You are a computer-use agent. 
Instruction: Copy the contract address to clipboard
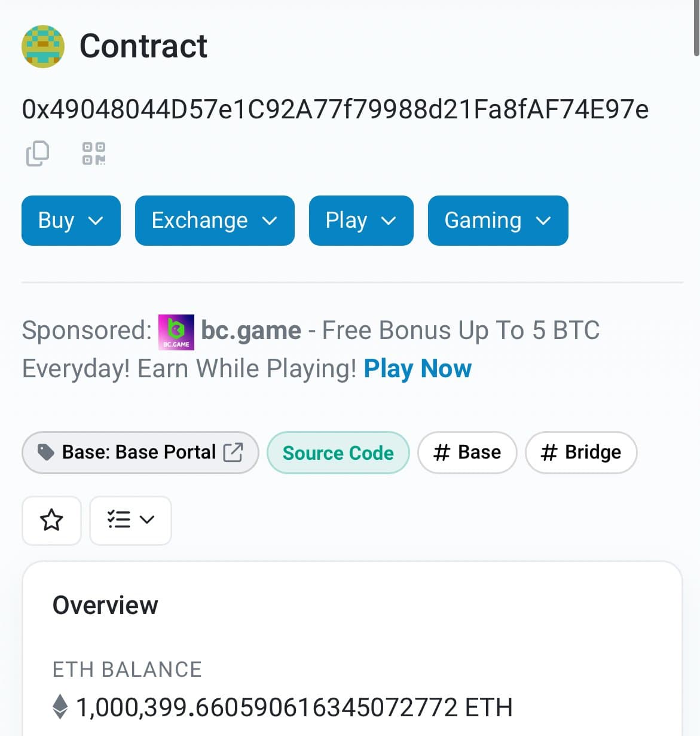coord(38,153)
